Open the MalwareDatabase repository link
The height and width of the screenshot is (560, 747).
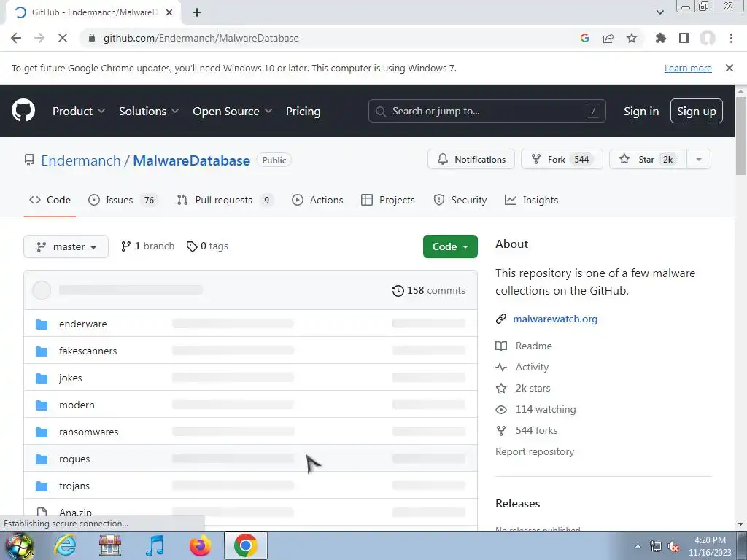192,160
